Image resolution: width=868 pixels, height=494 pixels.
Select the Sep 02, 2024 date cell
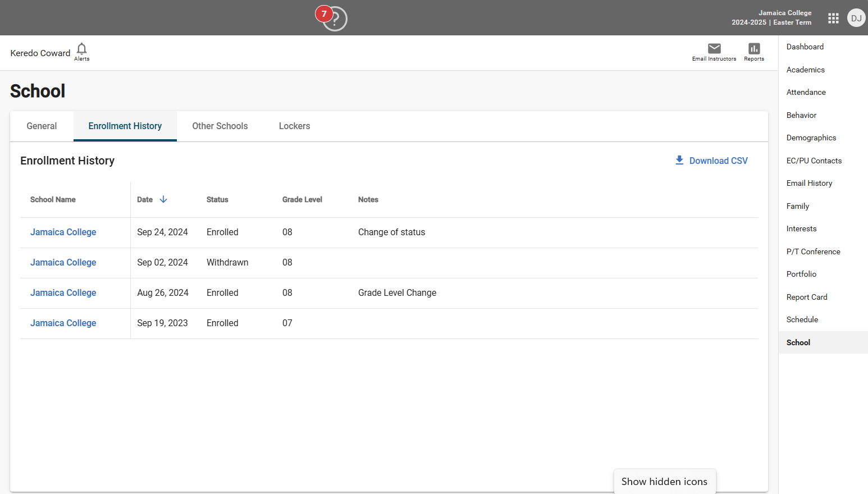(163, 263)
